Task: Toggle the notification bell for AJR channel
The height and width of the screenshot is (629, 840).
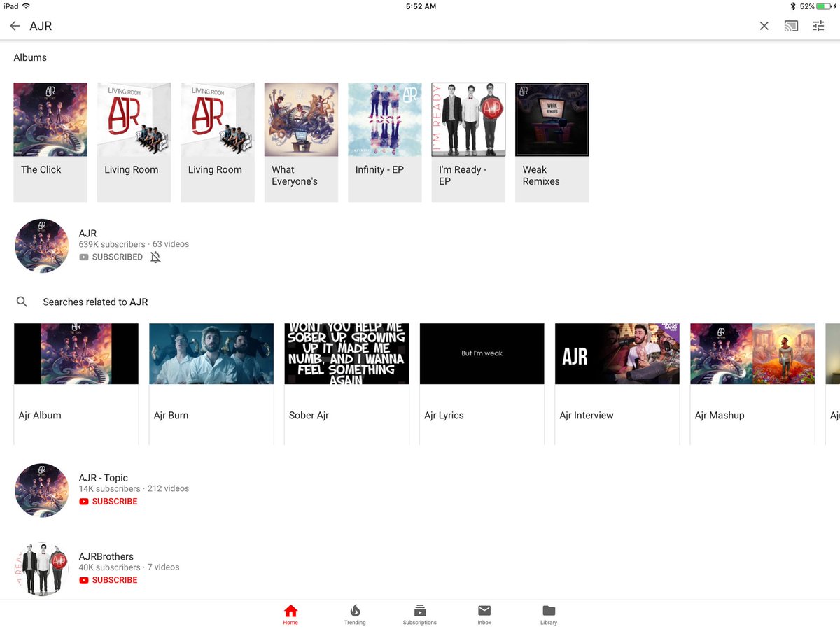Action: point(155,257)
